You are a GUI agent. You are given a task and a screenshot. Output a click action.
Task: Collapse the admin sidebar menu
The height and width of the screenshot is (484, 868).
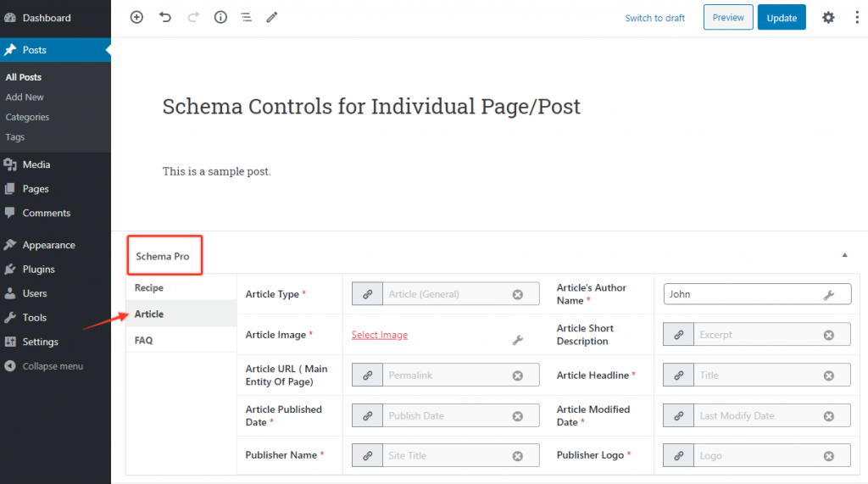(x=55, y=366)
